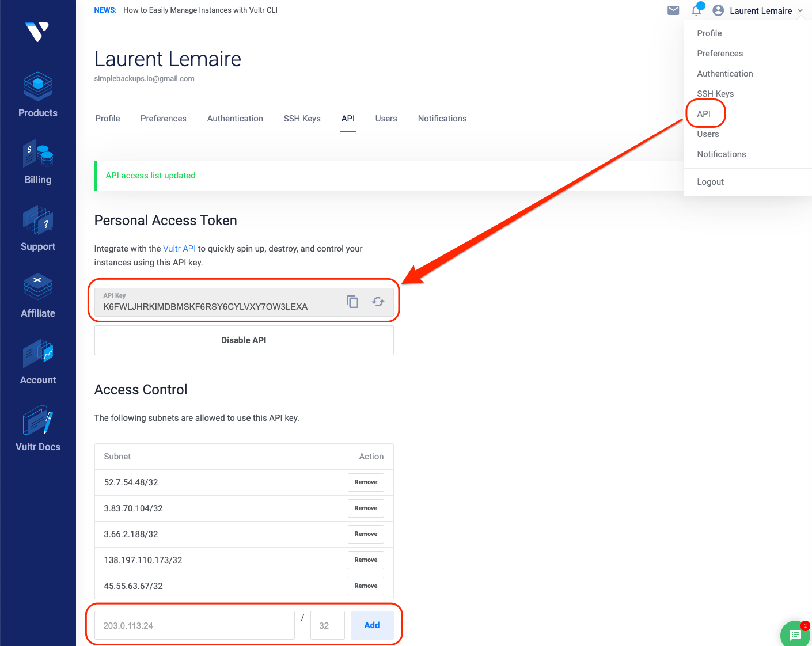Copy the API key to clipboard
The width and height of the screenshot is (812, 646).
tap(352, 301)
